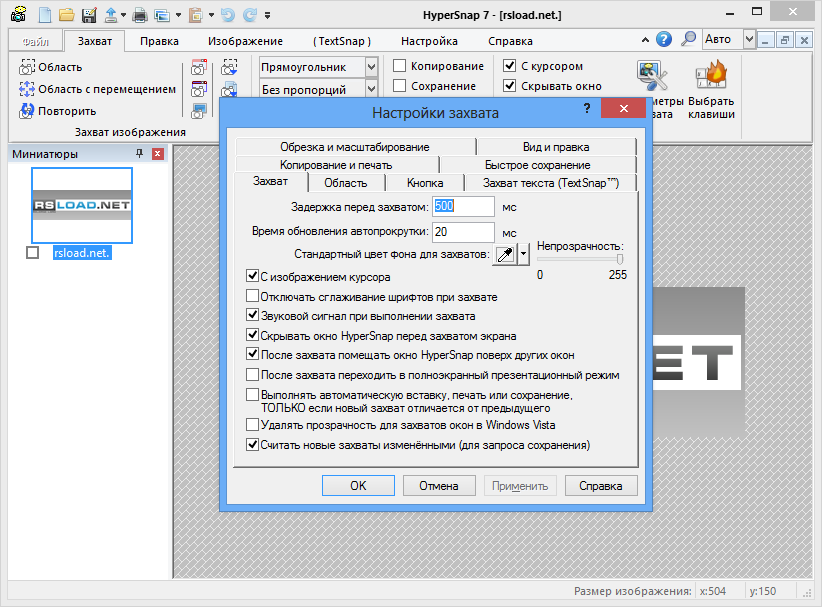The width and height of the screenshot is (822, 607).
Task: Uncheck Звуковой сигнал при выполнении захвата
Action: (252, 315)
